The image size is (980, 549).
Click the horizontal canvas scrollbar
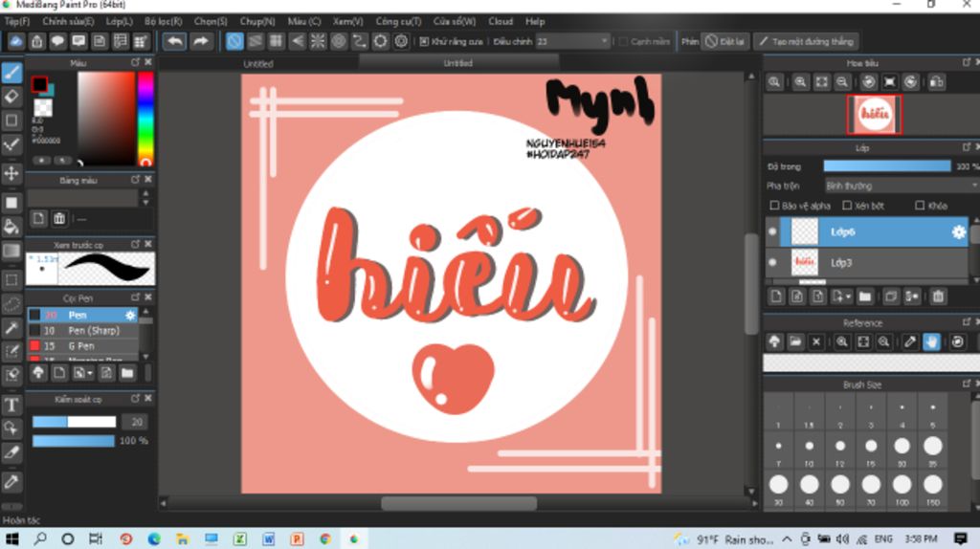click(458, 503)
